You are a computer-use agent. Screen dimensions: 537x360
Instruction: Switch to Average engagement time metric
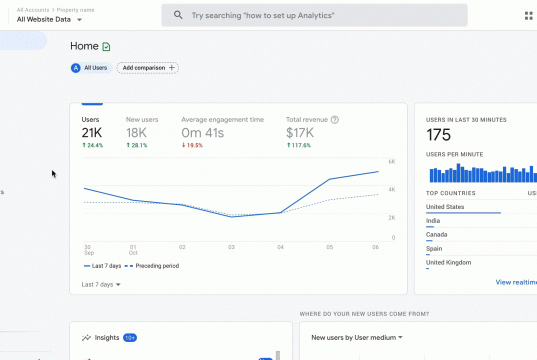pyautogui.click(x=222, y=132)
